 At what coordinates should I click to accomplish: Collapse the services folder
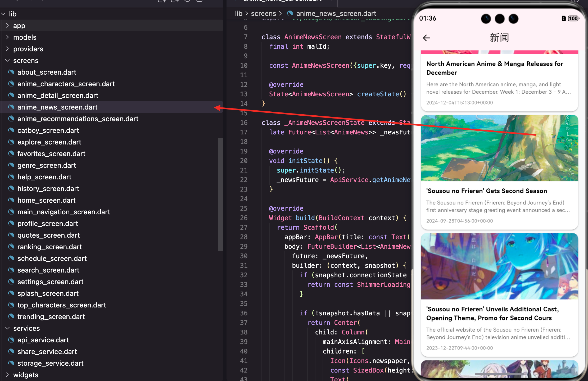pyautogui.click(x=7, y=328)
